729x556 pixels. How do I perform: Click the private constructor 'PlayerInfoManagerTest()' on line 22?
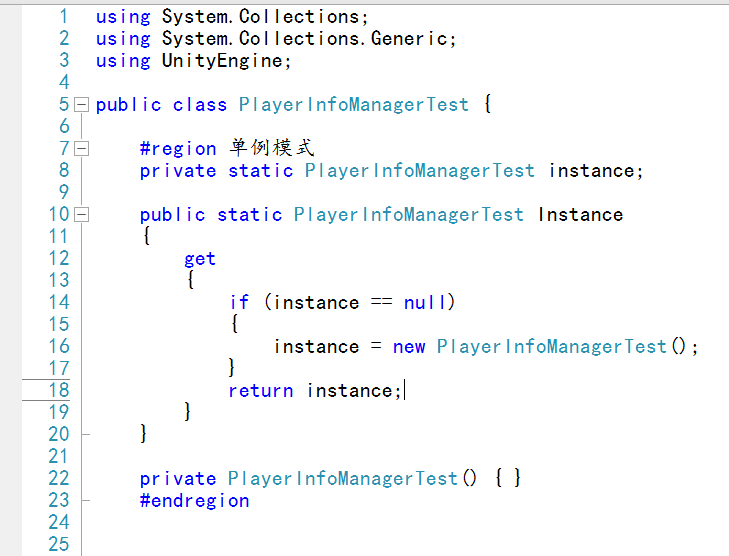coord(352,479)
